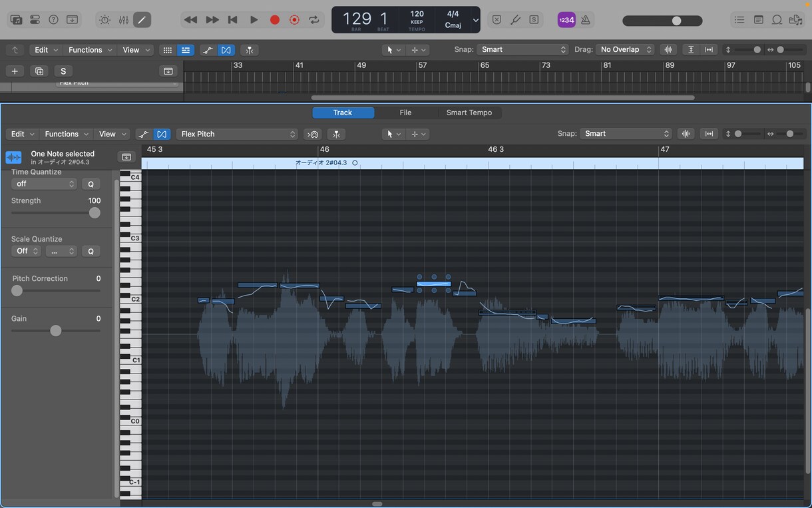812x508 pixels.
Task: Open the Inspector panel icon
Action: pos(35,20)
